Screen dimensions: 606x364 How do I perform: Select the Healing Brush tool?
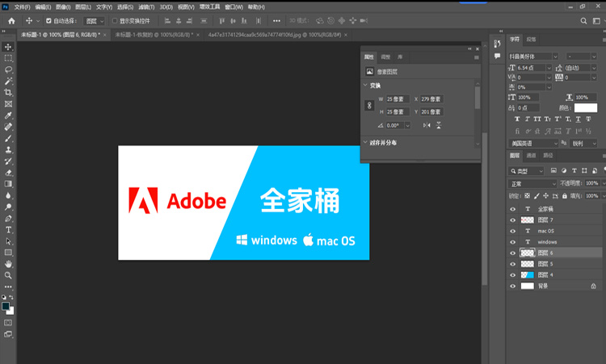pos(8,127)
